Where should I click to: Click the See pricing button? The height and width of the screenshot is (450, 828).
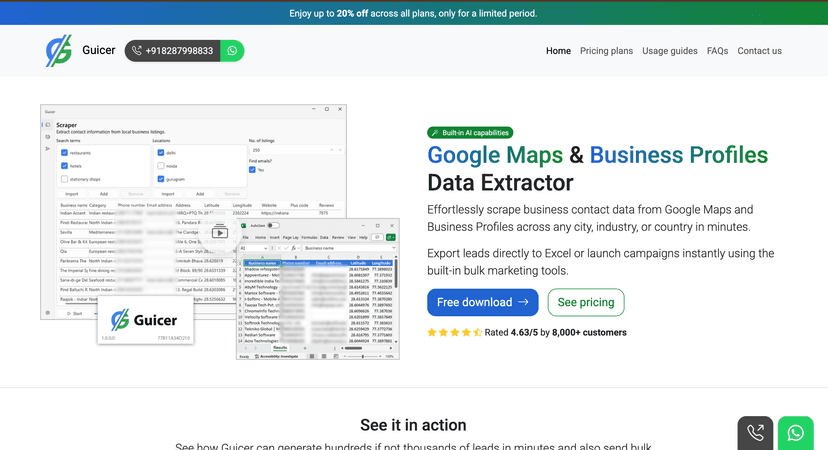click(x=586, y=302)
